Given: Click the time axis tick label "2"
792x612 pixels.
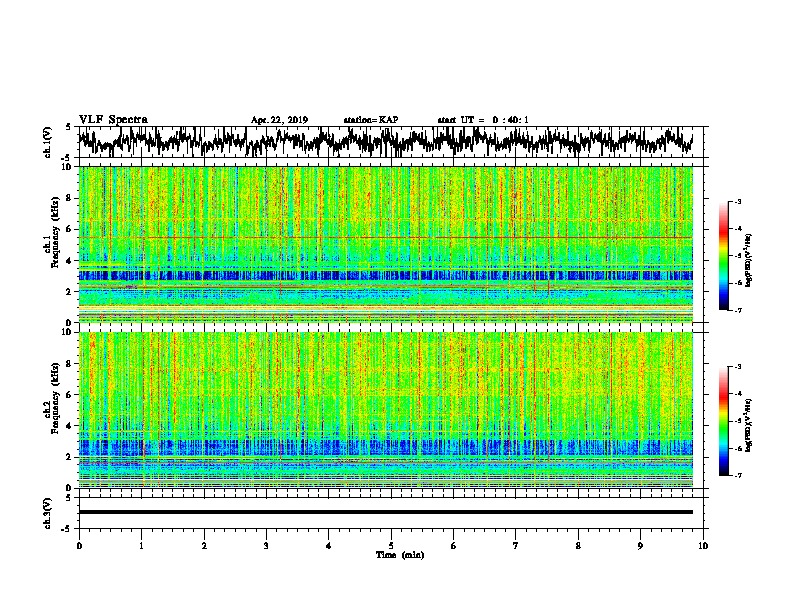Looking at the screenshot, I should tap(204, 546).
